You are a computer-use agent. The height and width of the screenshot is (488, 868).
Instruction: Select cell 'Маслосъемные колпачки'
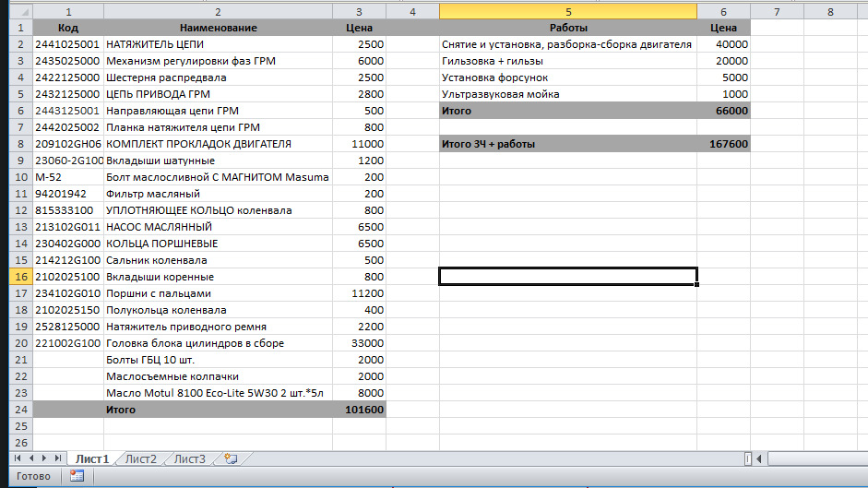pos(218,376)
